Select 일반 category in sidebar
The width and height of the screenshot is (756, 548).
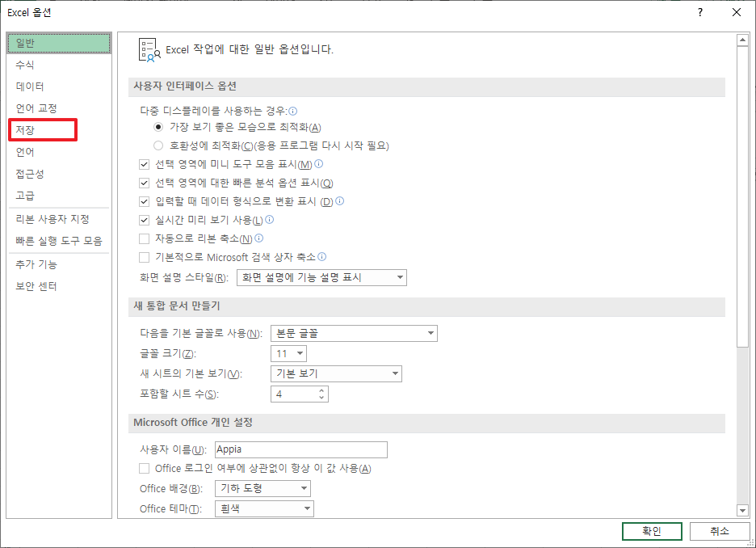[x=59, y=44]
